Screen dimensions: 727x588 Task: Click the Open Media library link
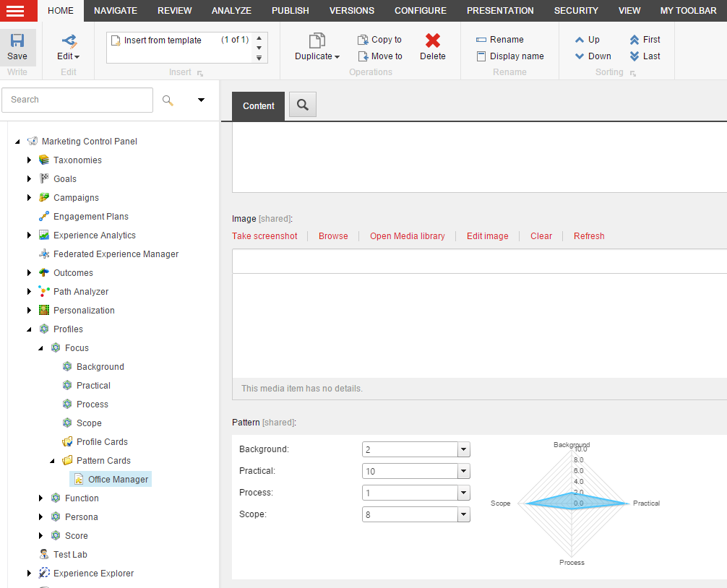click(407, 235)
